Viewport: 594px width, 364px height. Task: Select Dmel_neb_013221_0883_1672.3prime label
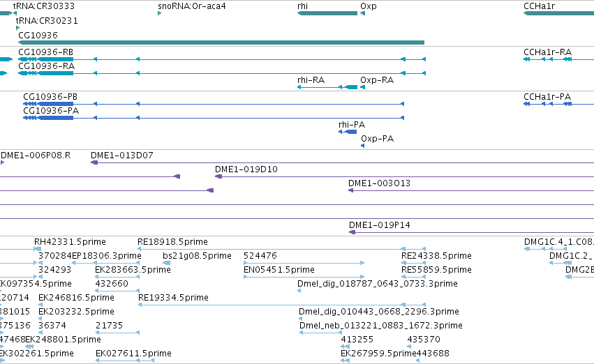[x=380, y=326]
